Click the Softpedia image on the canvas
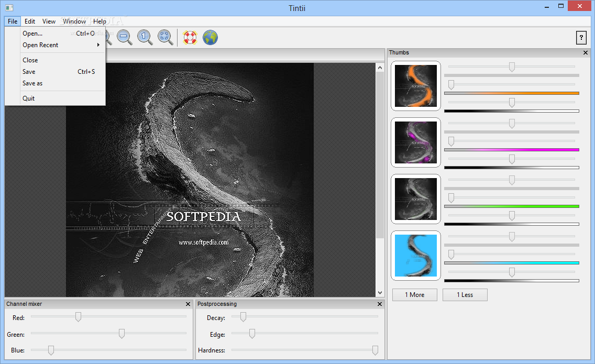595x364 pixels. click(x=190, y=180)
